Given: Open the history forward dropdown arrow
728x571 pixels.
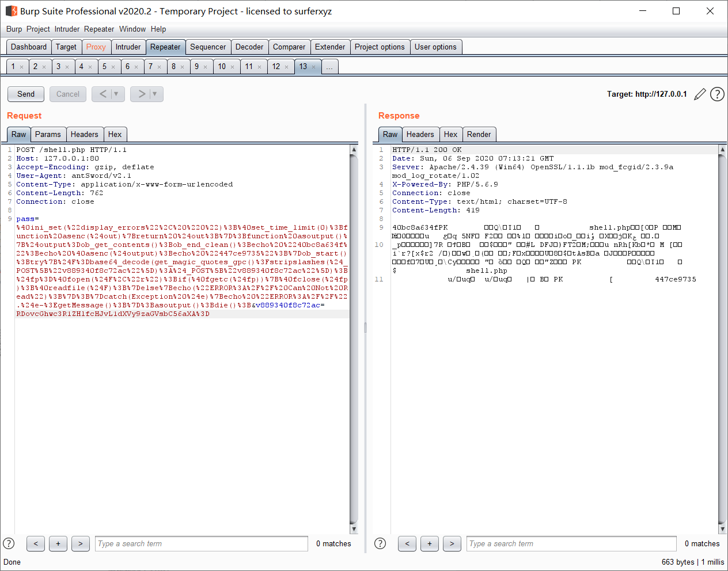Looking at the screenshot, I should [155, 94].
